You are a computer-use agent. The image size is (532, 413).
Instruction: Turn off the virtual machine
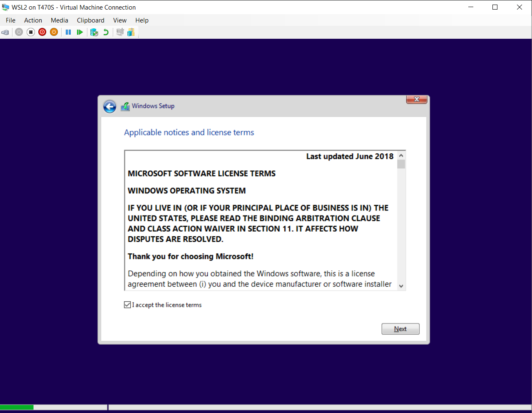point(30,32)
